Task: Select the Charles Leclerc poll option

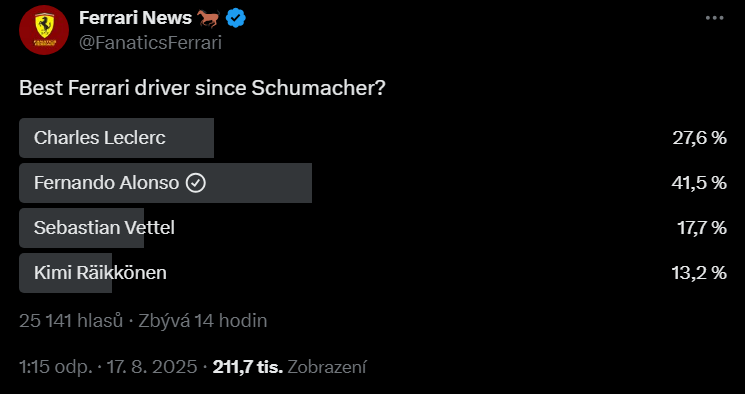Action: pyautogui.click(x=372, y=138)
